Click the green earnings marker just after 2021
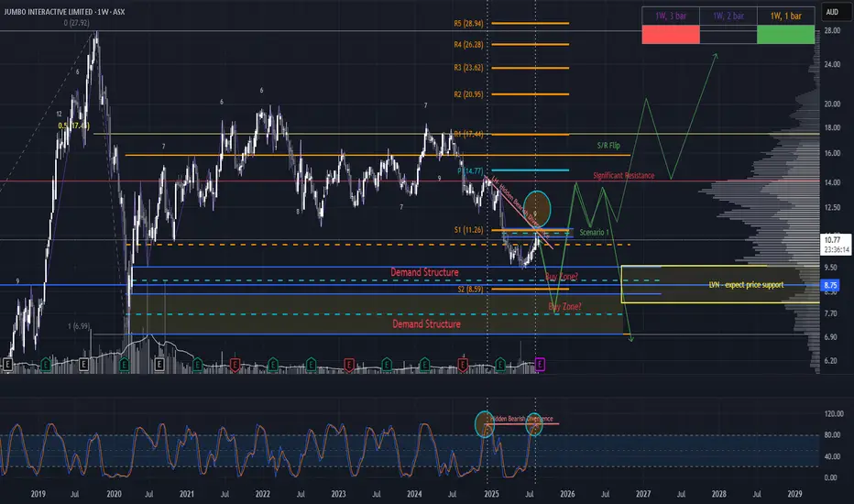 [x=197, y=364]
